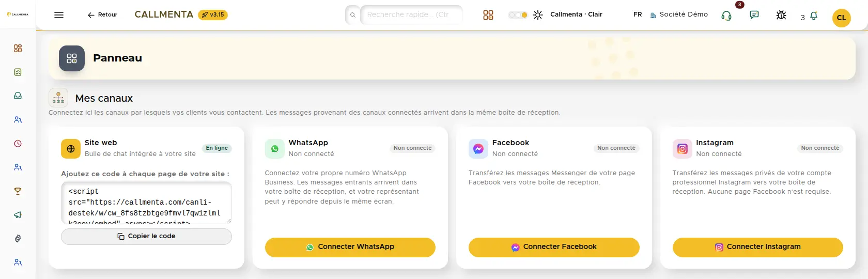The width and height of the screenshot is (868, 279).
Task: Click Connecter Facebook button
Action: tap(554, 247)
